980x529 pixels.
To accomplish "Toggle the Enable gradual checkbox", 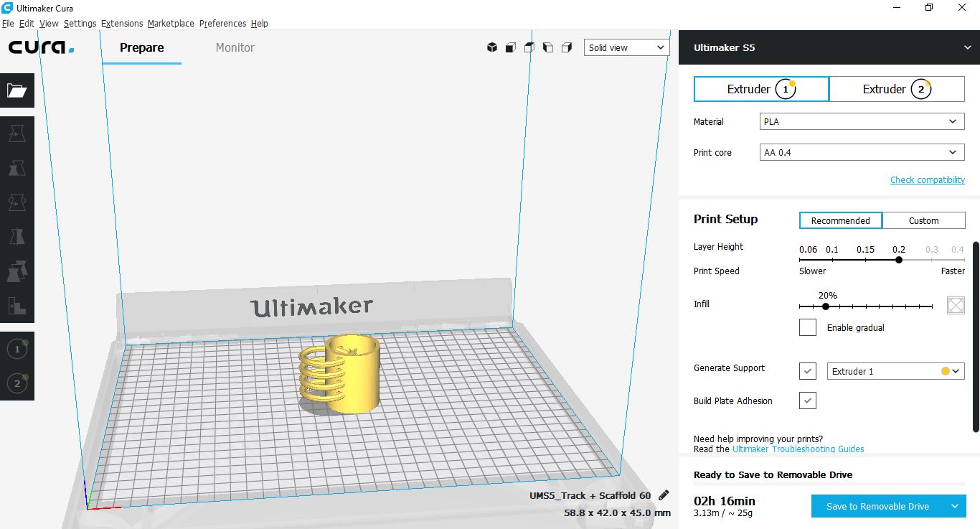I will click(x=808, y=327).
